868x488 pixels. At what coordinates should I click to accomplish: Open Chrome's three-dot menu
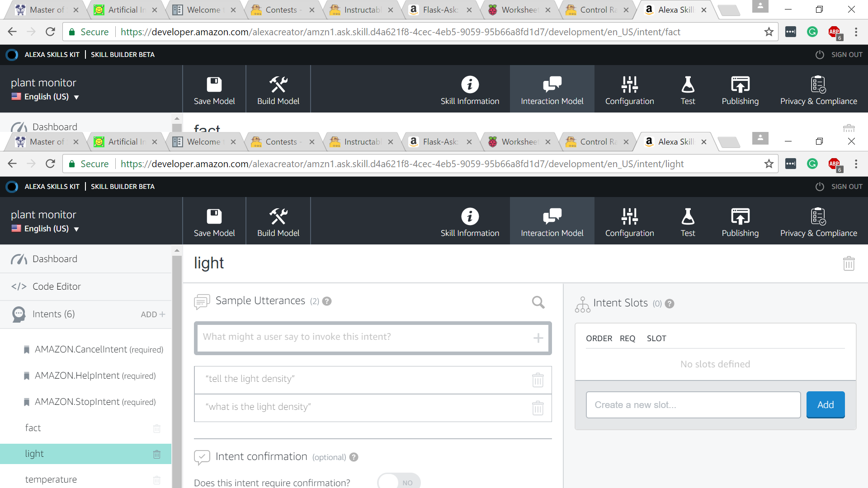(x=856, y=164)
